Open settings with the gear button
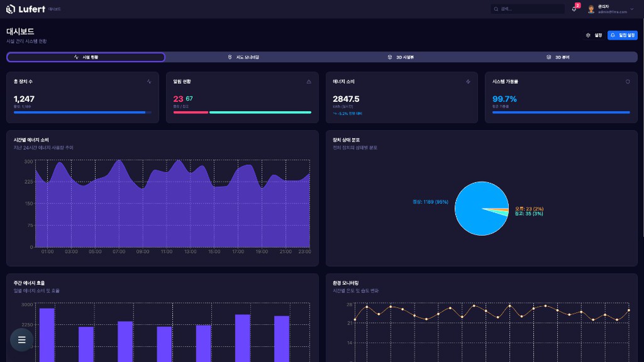The image size is (644, 362). (x=594, y=35)
